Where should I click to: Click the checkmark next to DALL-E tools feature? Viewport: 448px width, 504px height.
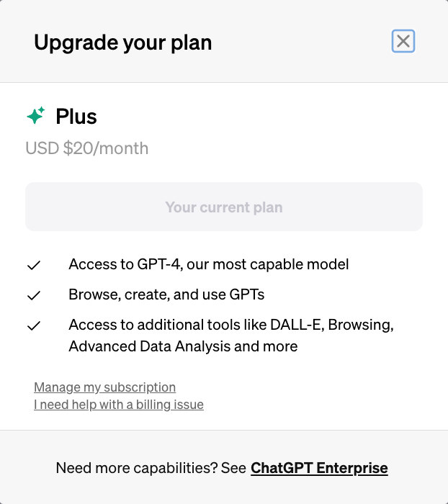pyautogui.click(x=34, y=325)
